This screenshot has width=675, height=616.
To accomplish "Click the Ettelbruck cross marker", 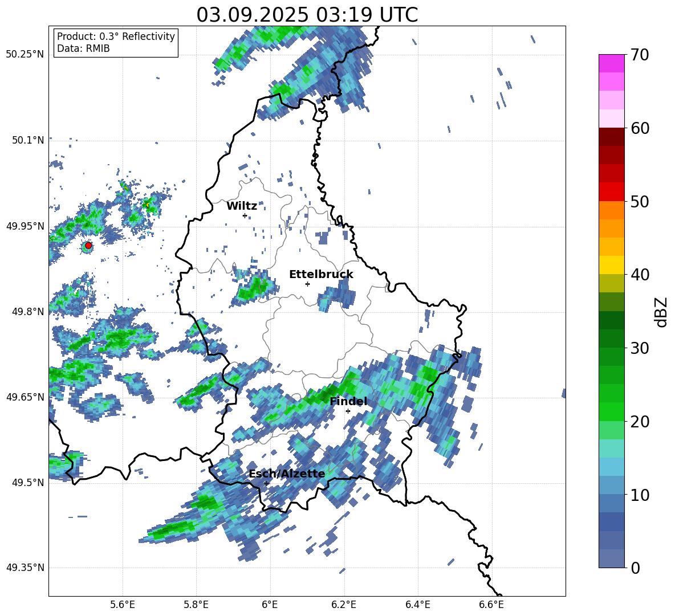I will 307,284.
